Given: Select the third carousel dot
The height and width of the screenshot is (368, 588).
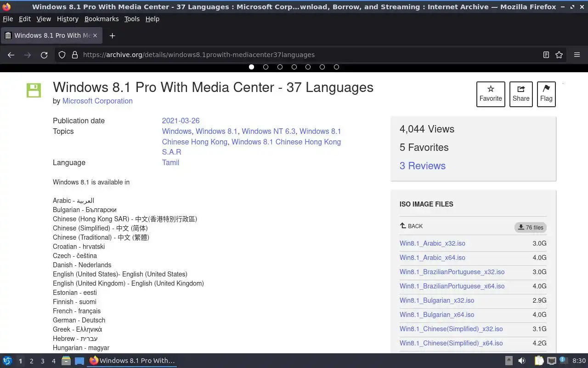Looking at the screenshot, I should [280, 67].
